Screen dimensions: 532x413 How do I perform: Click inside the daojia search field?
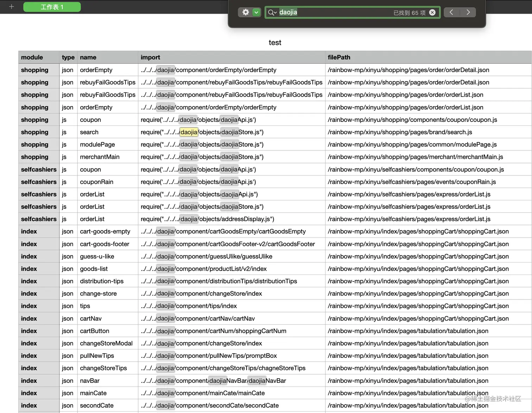(x=334, y=13)
